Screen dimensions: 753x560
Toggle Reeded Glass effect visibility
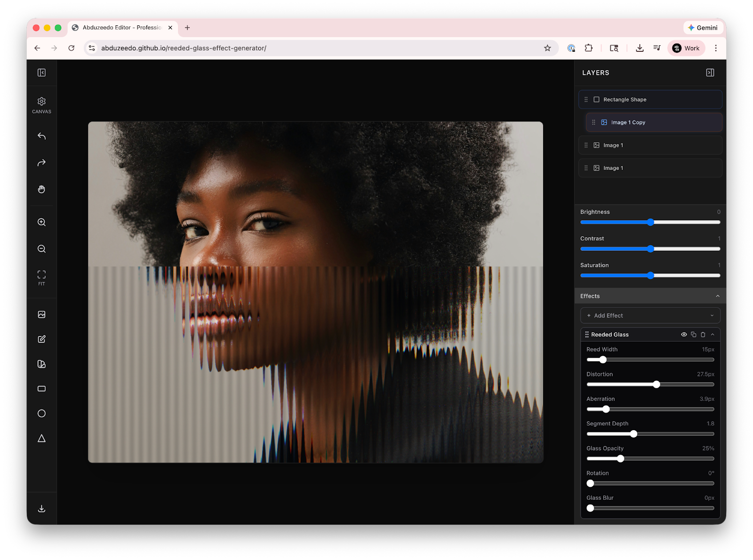(684, 335)
